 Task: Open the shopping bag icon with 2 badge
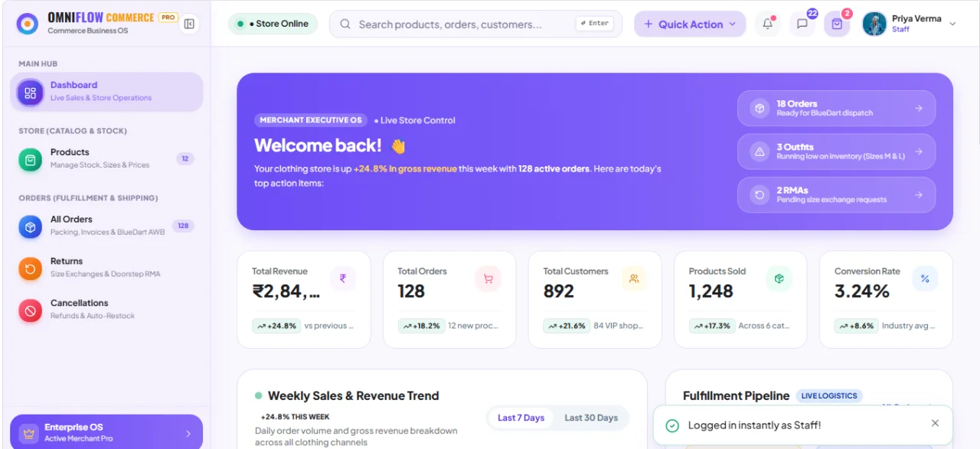(837, 24)
